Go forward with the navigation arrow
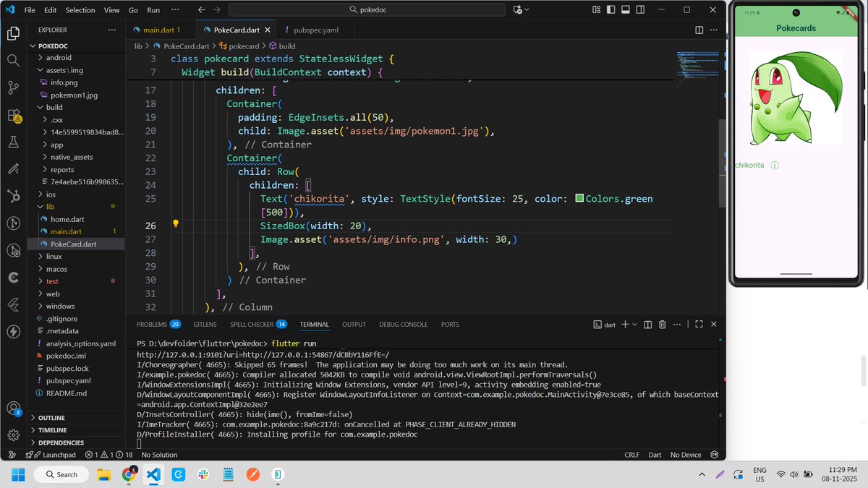This screenshot has width=868, height=488. tap(218, 10)
